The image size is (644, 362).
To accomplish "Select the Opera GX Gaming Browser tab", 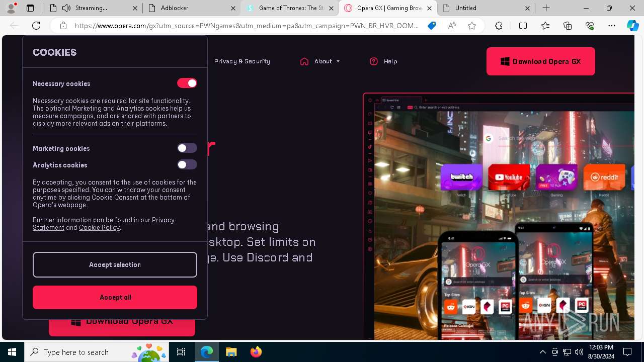I will tap(387, 8).
